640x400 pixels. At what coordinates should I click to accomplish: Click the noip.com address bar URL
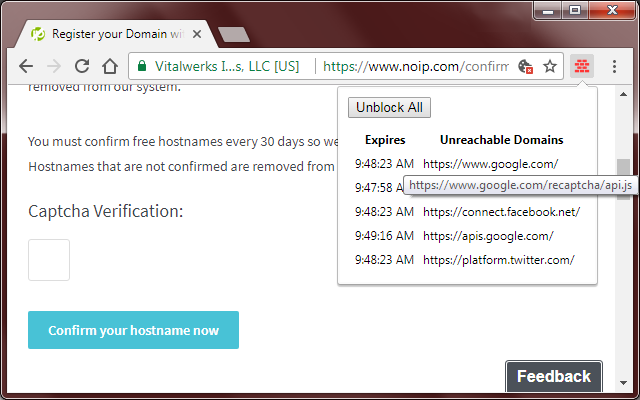pos(416,66)
